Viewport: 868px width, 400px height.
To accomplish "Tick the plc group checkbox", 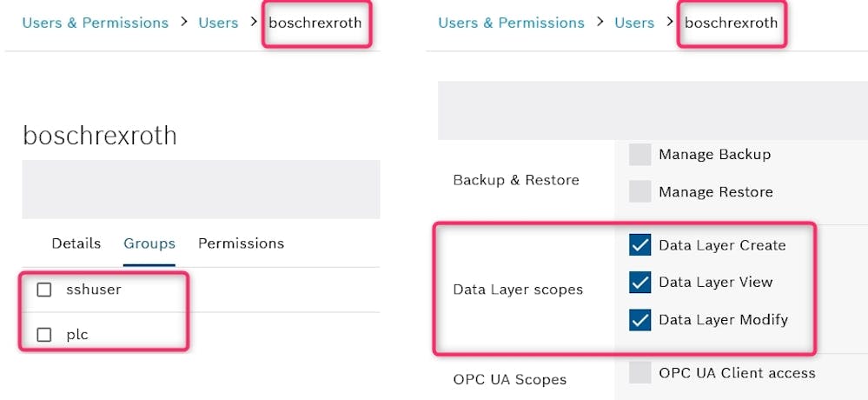I will [x=44, y=335].
